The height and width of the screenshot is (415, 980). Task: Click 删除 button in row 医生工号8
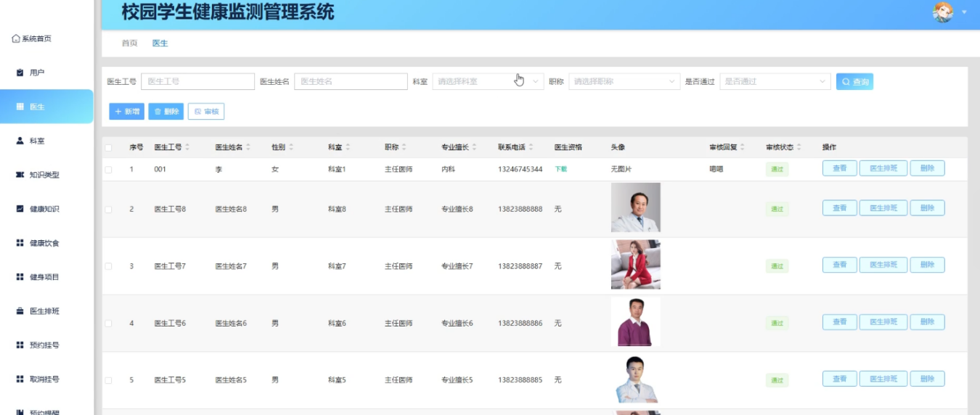[x=927, y=208]
